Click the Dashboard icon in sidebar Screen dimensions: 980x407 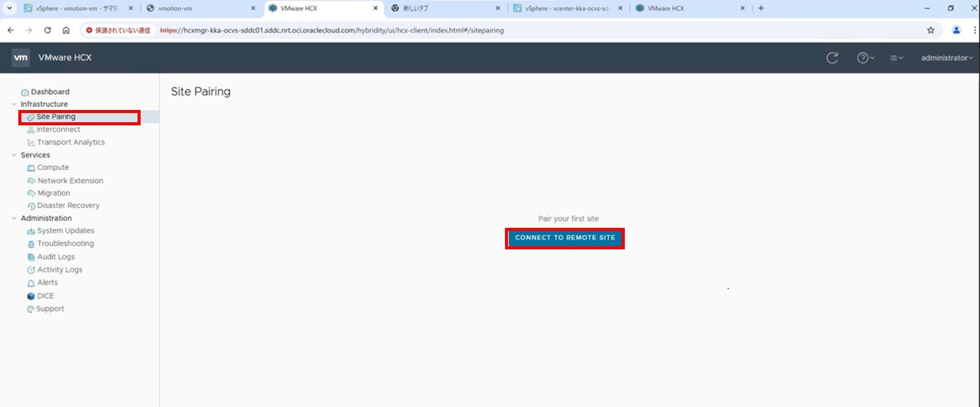[x=25, y=92]
